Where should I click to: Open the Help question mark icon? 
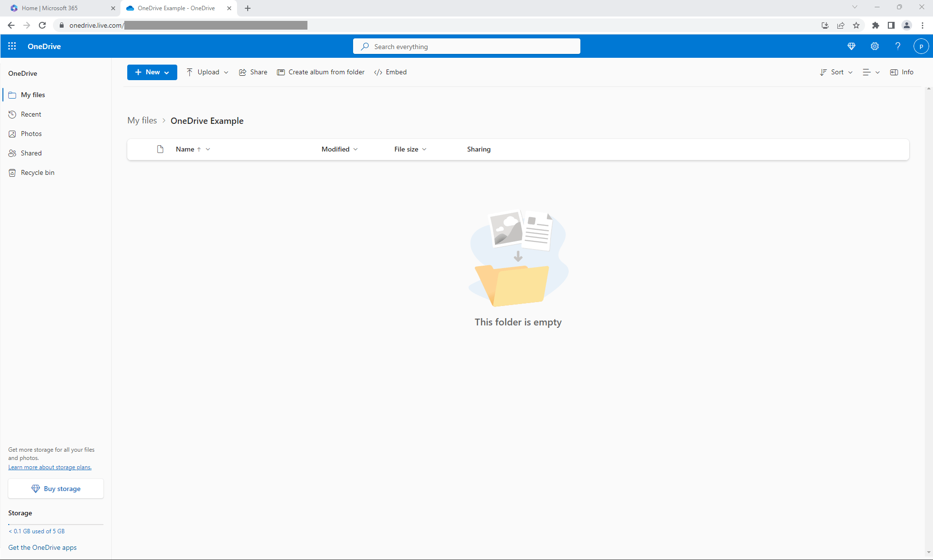898,46
